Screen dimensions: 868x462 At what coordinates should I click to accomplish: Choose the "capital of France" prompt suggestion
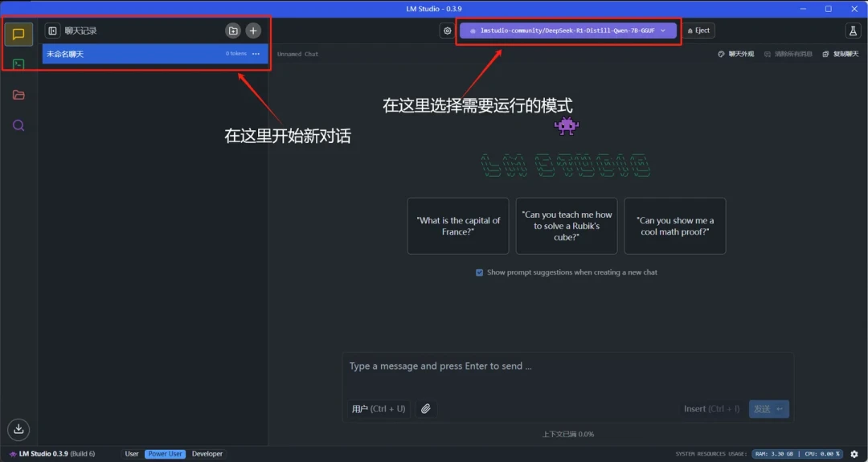pos(458,226)
